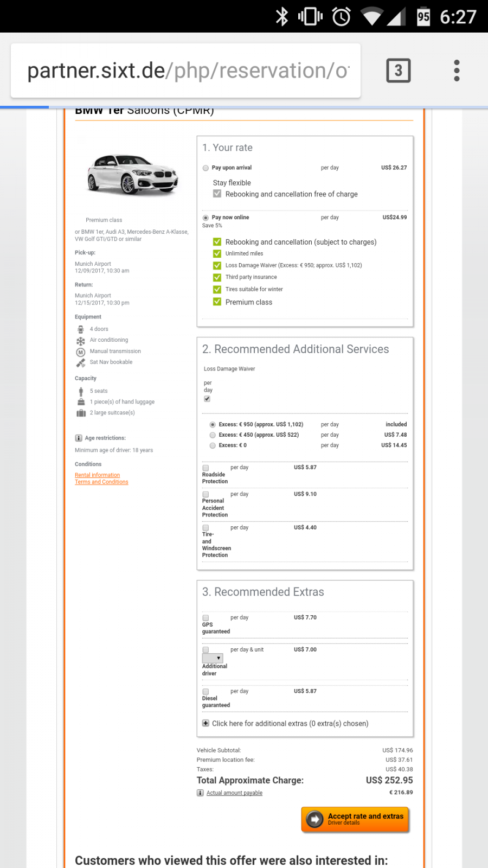Viewport: 488px width, 868px height.
Task: Open the Additional driver quantity dropdown
Action: 213,658
